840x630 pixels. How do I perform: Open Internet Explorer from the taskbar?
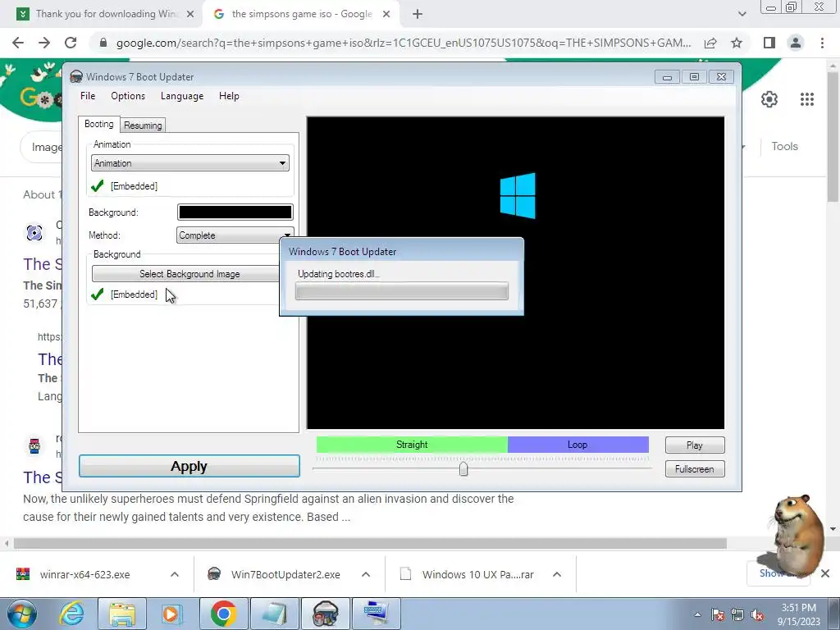(x=72, y=614)
